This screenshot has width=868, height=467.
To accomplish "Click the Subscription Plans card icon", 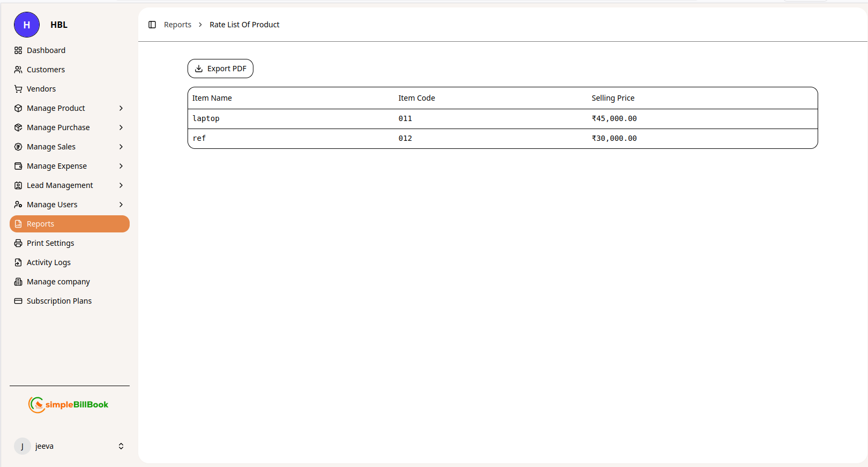I will pyautogui.click(x=18, y=301).
